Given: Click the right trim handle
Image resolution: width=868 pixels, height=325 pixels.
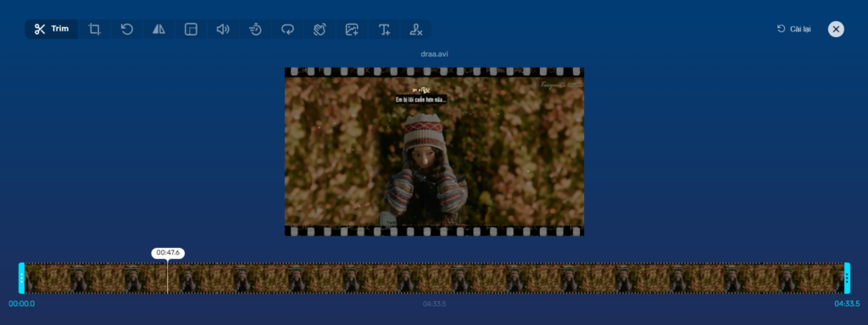Looking at the screenshot, I should (847, 277).
